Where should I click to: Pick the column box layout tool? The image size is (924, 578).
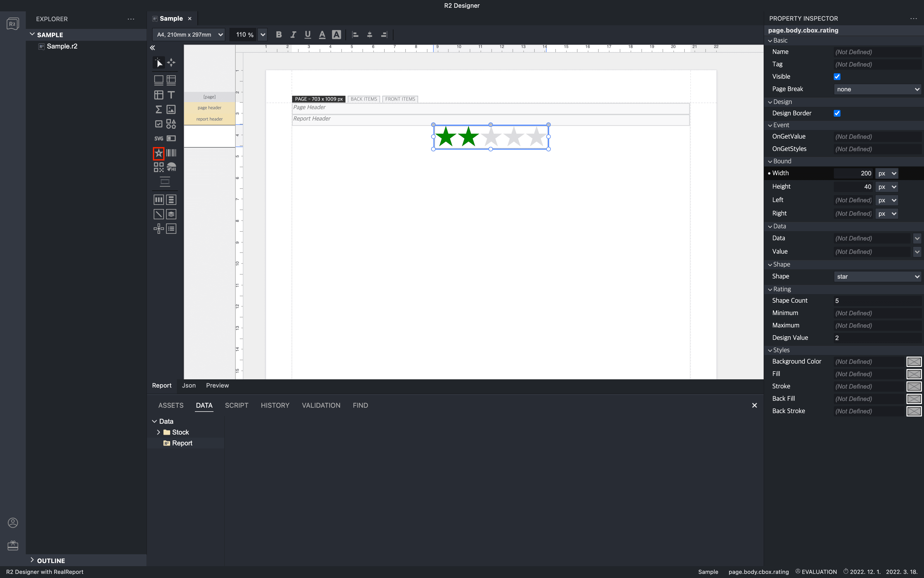coord(159,199)
